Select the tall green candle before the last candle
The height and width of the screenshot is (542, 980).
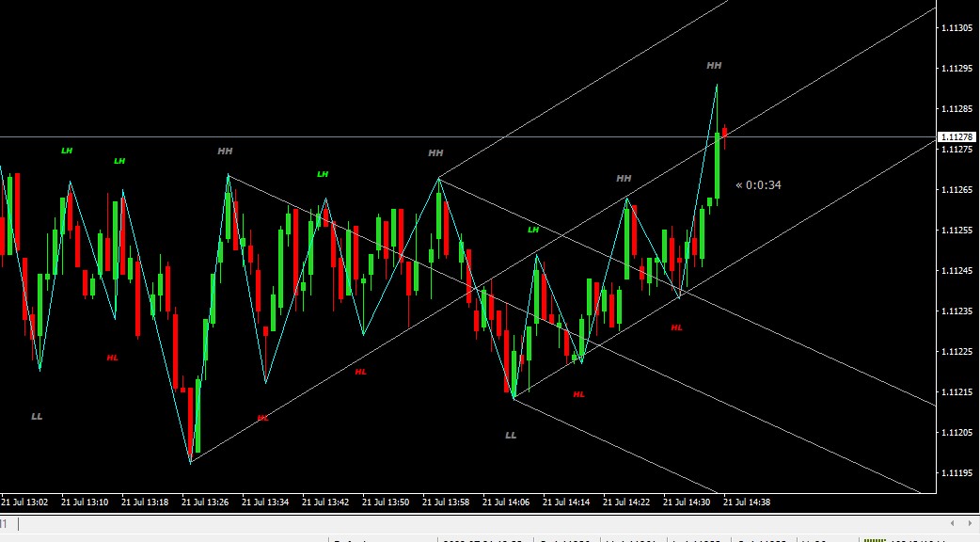click(x=718, y=166)
